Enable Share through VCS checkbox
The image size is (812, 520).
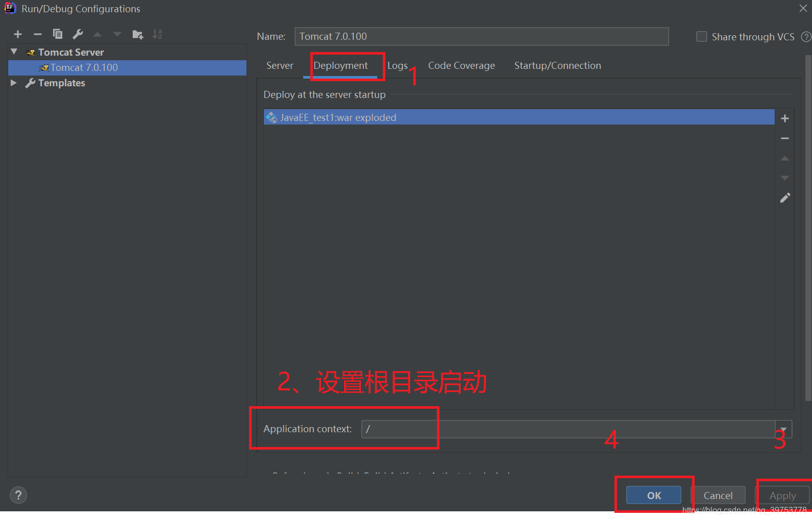pyautogui.click(x=702, y=37)
